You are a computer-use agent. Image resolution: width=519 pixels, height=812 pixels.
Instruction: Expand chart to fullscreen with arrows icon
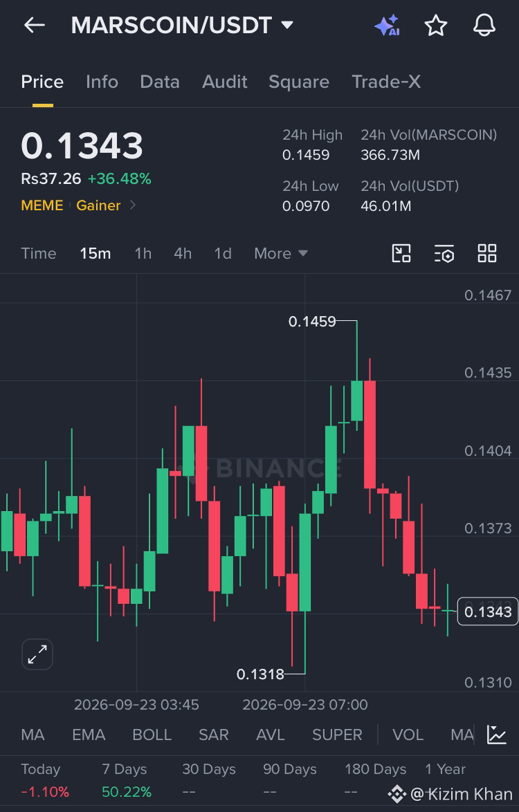click(37, 654)
